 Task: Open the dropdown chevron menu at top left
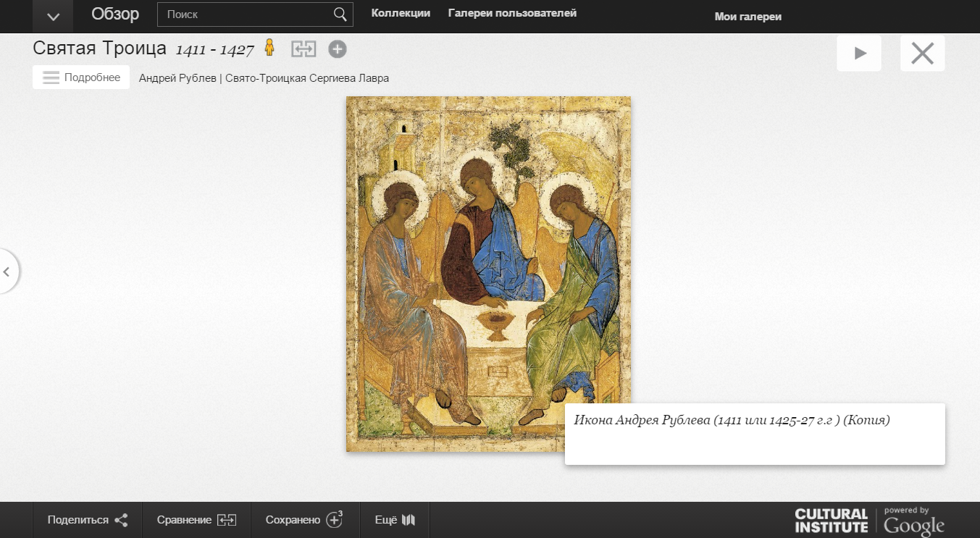pos(53,16)
